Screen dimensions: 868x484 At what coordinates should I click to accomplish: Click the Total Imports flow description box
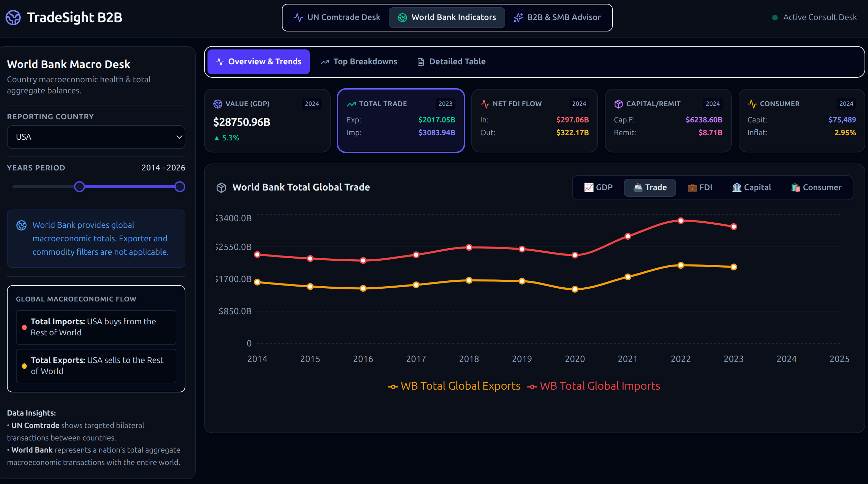(96, 327)
